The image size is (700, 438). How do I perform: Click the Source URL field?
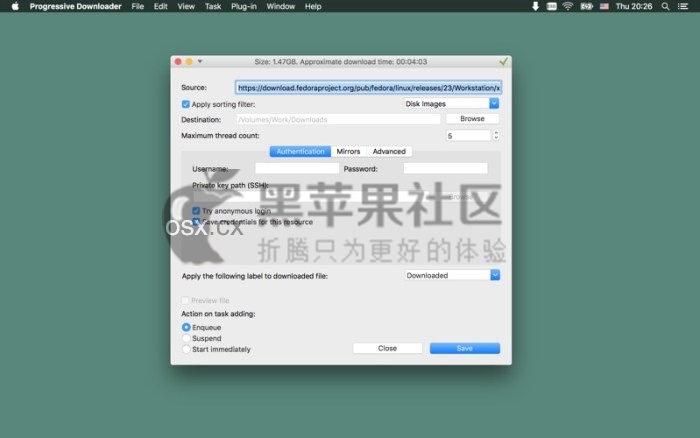[368, 88]
